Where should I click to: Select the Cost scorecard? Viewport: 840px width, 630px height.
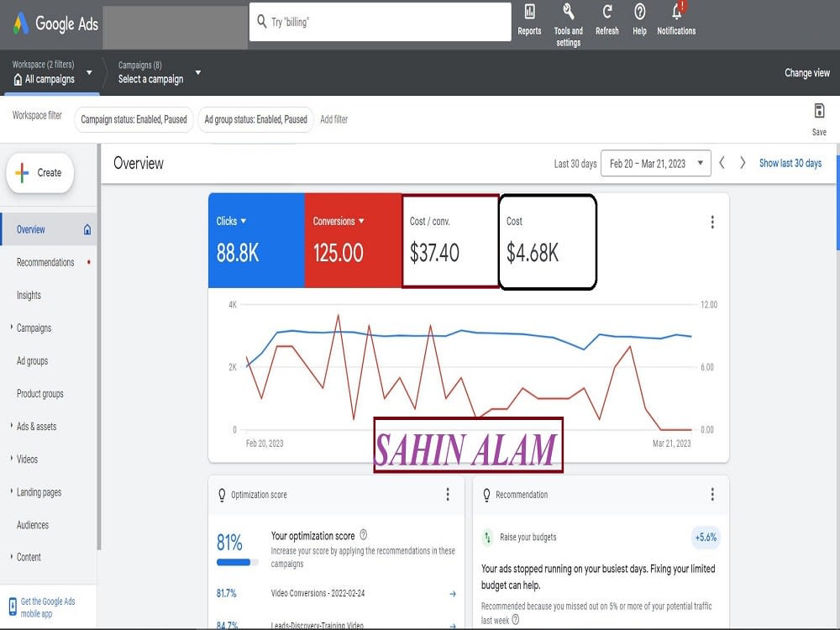click(x=548, y=242)
